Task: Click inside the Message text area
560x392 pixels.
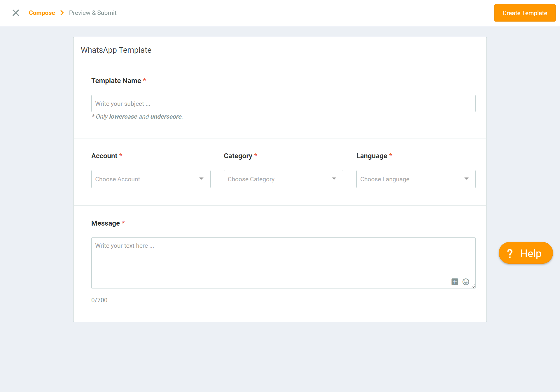Action: coord(283,263)
